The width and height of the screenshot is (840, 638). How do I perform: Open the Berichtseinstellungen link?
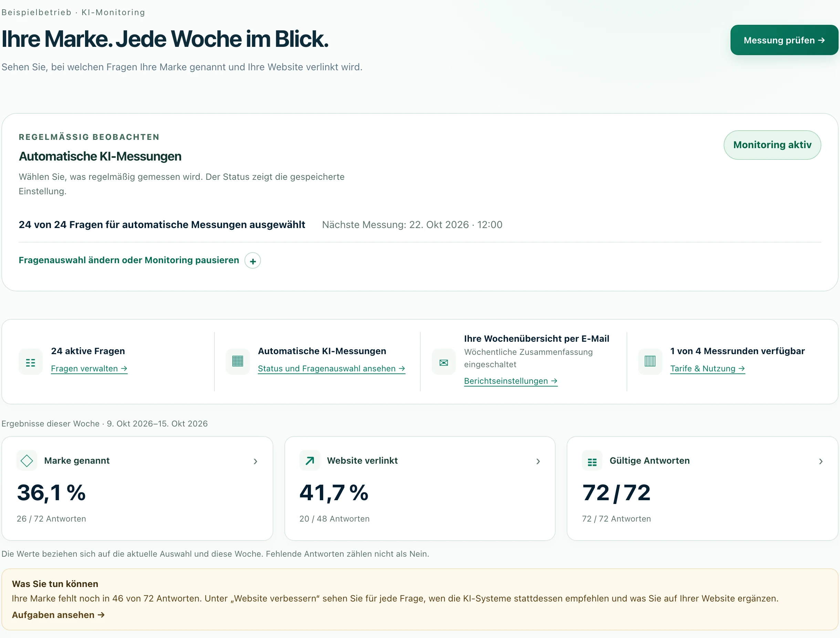(x=511, y=381)
